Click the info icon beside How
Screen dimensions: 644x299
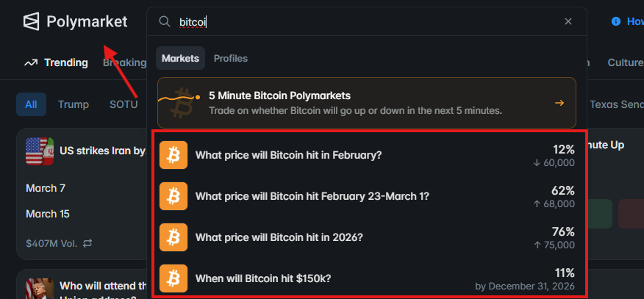click(616, 22)
